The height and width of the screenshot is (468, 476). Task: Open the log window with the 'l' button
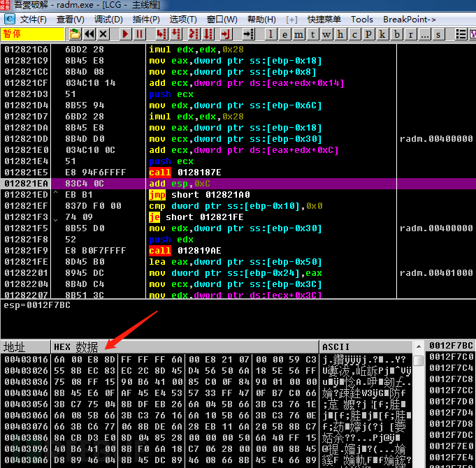click(271, 34)
